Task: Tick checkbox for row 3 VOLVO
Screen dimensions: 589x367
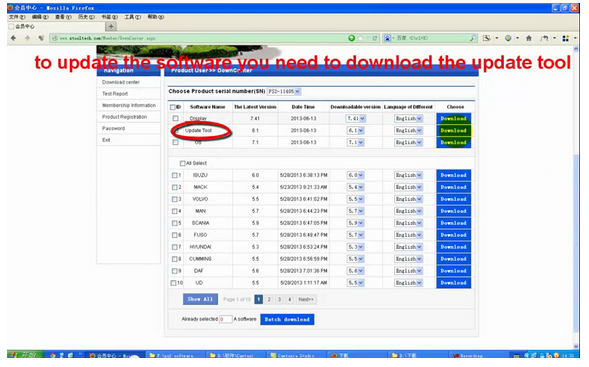Action: point(175,199)
